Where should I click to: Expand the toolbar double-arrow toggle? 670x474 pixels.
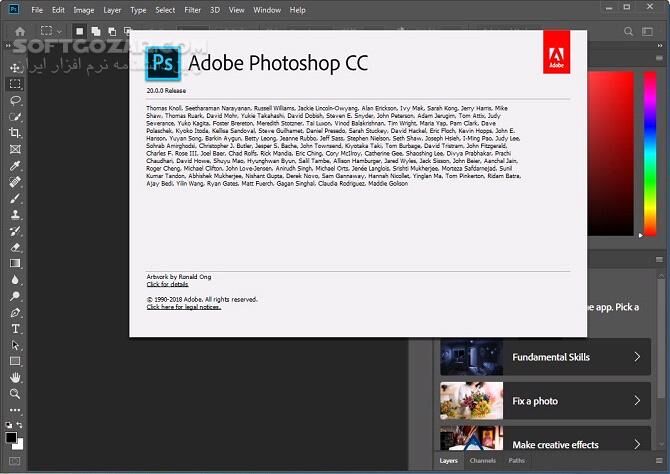point(8,46)
